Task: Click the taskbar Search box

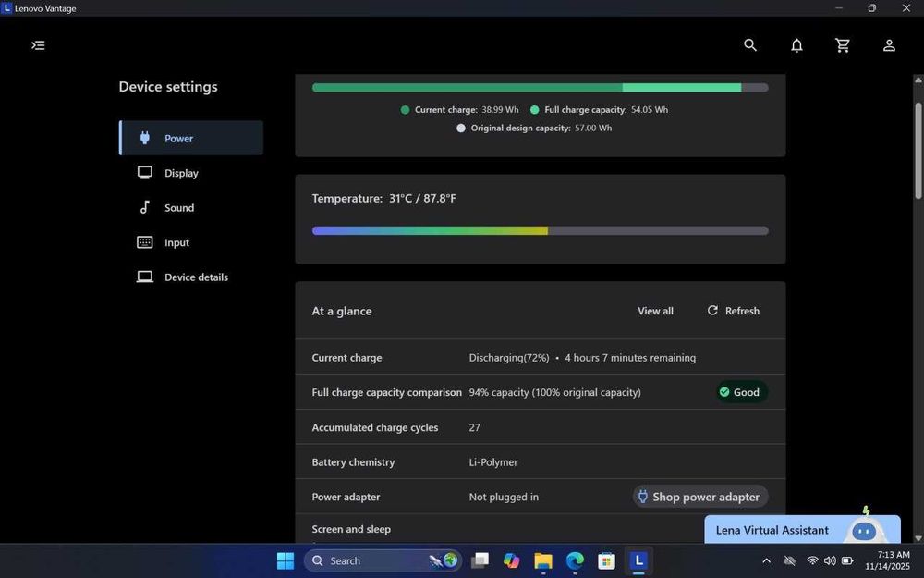Action: pyautogui.click(x=383, y=560)
